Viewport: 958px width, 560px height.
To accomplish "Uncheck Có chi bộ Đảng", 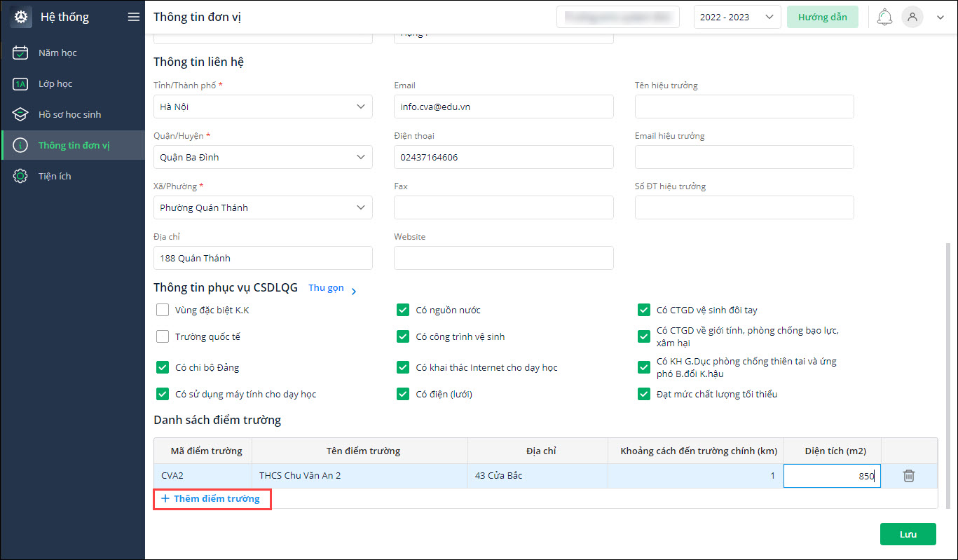I will (x=163, y=367).
